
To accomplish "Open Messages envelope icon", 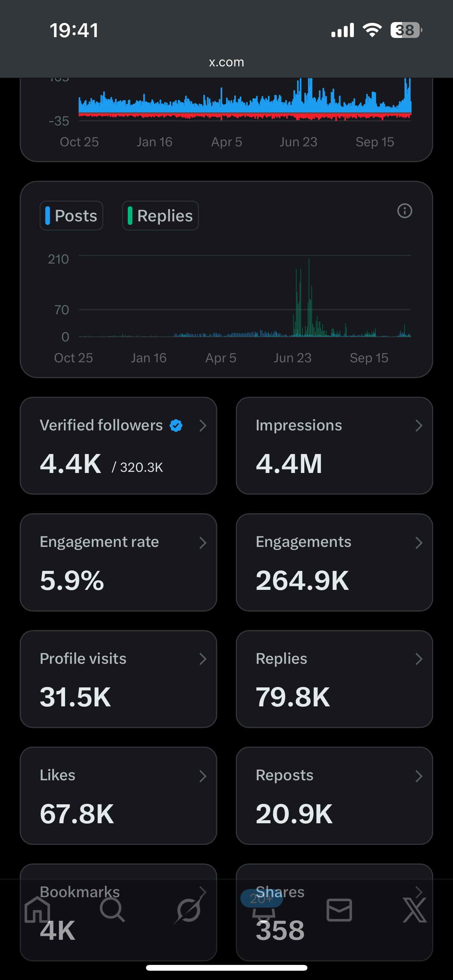I will 339,910.
